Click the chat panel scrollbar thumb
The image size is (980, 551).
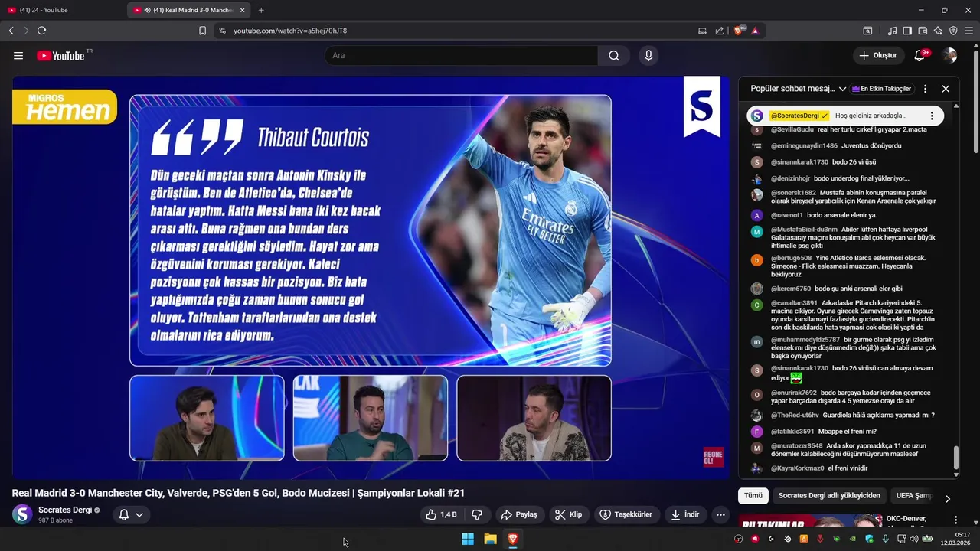(x=955, y=459)
